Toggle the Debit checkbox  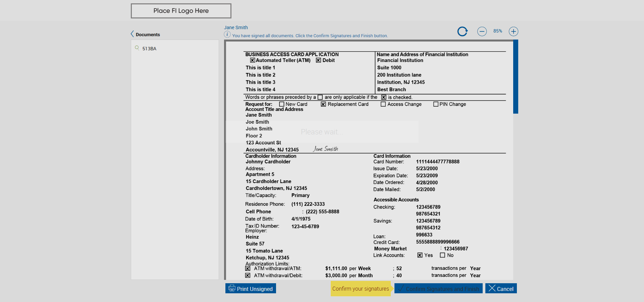(319, 60)
